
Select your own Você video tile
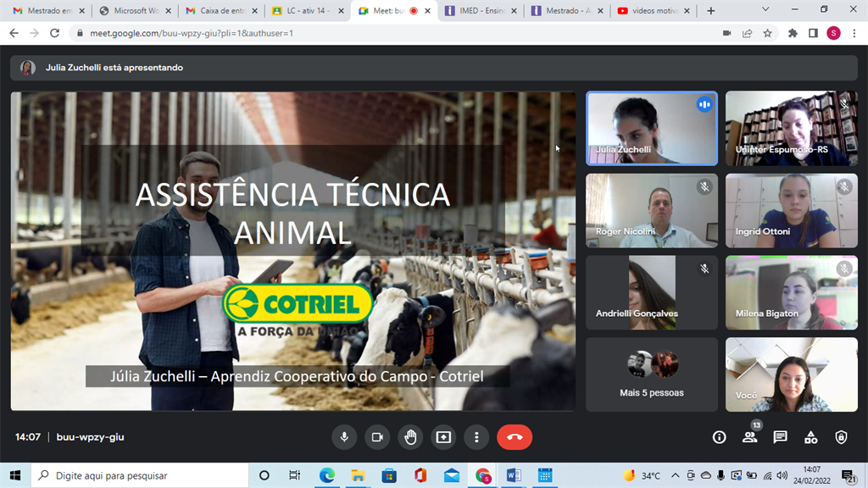(791, 374)
